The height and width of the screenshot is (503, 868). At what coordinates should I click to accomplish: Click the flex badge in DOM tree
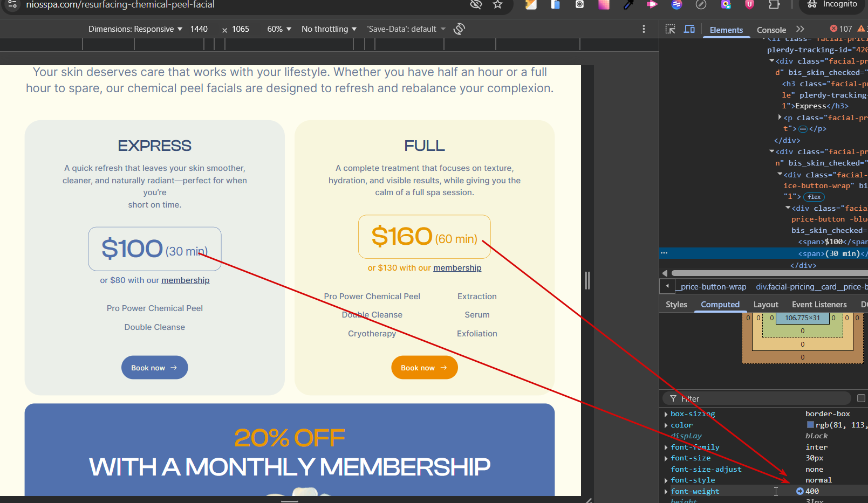pyautogui.click(x=814, y=197)
